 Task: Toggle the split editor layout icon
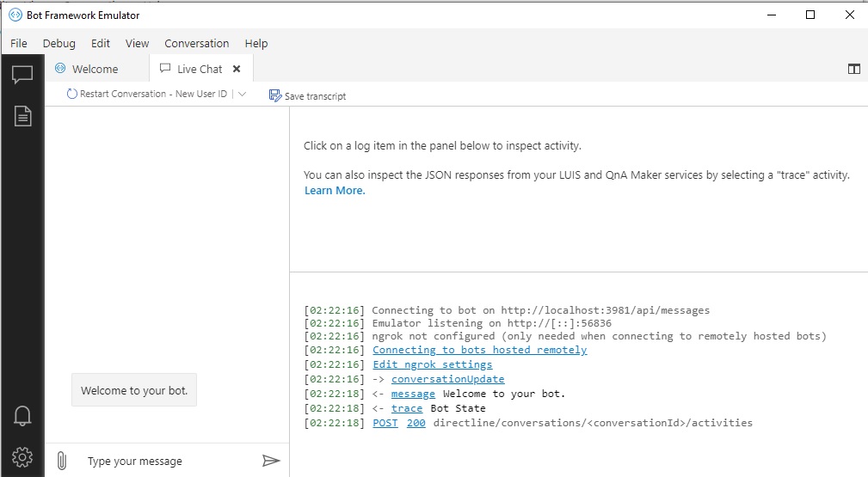click(x=853, y=70)
